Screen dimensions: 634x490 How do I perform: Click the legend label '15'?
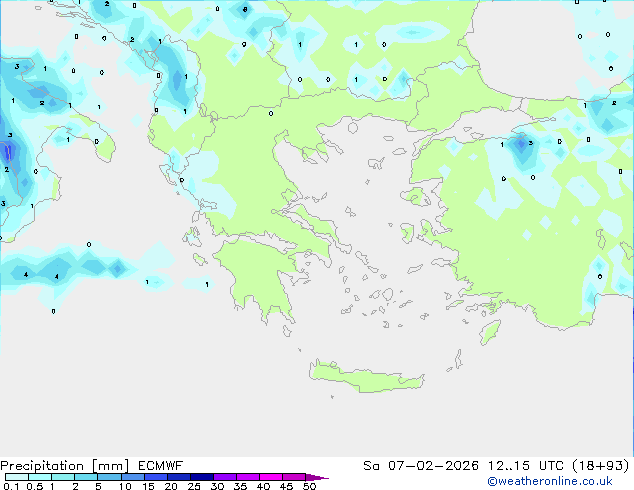[x=148, y=486]
